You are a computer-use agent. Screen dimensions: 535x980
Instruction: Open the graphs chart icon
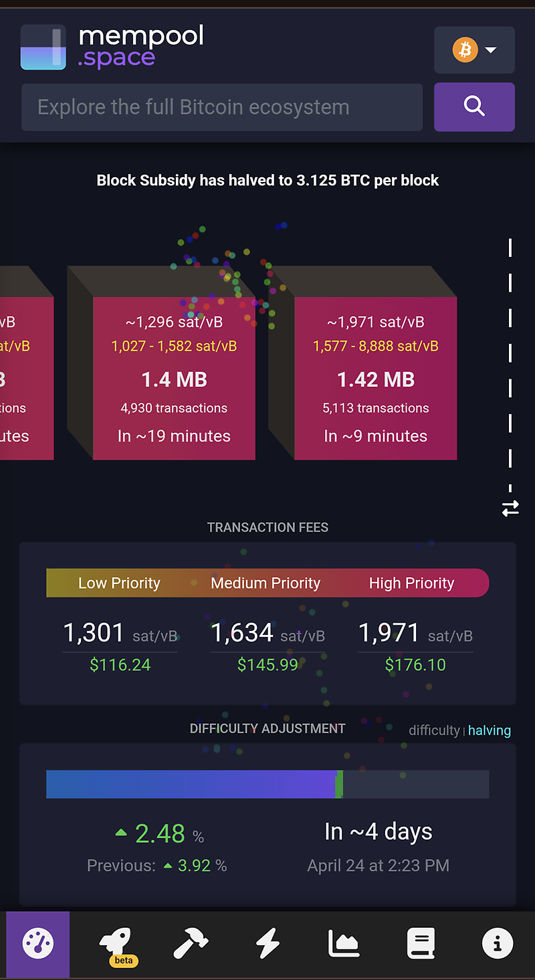(344, 943)
